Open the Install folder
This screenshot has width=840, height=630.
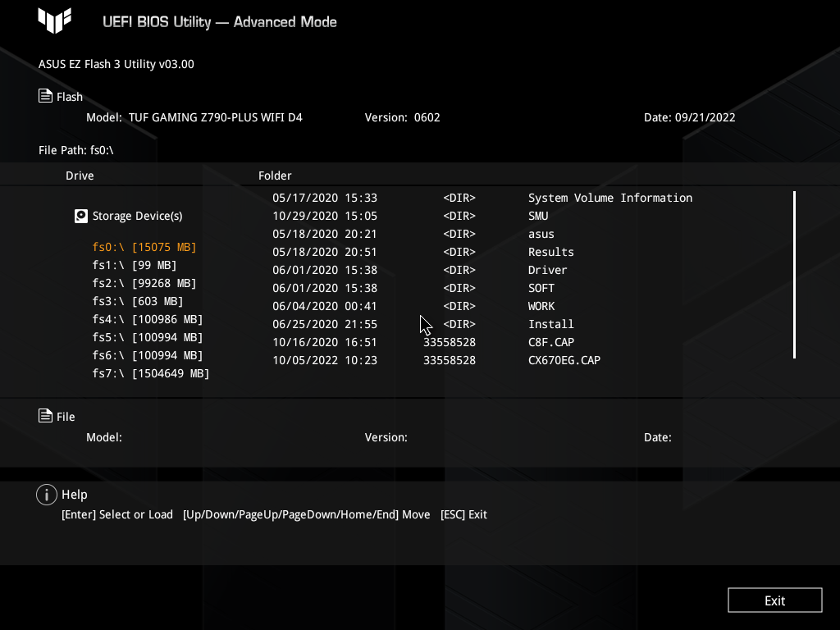click(x=550, y=324)
